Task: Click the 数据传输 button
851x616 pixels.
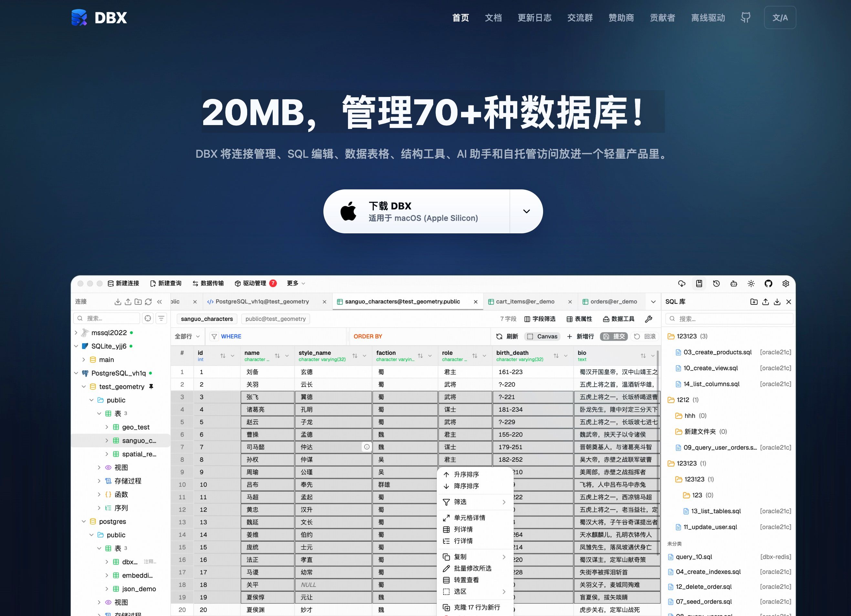Action: pos(208,283)
